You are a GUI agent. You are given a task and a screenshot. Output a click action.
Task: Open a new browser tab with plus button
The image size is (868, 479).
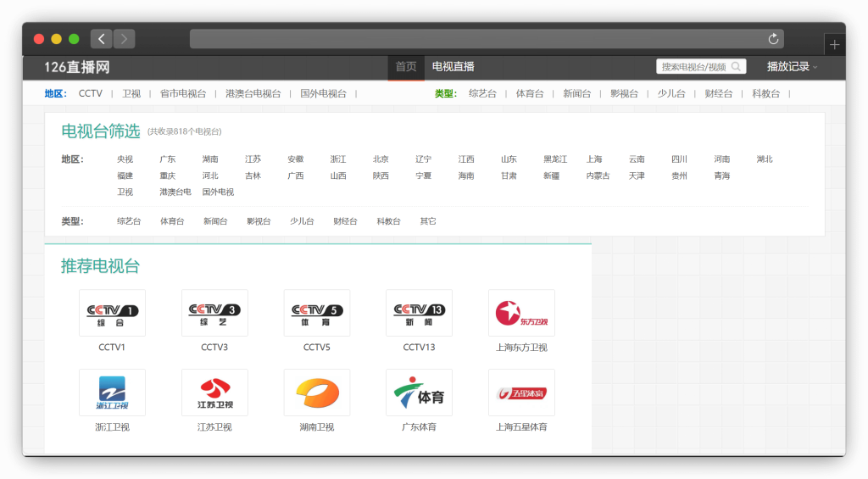(834, 45)
